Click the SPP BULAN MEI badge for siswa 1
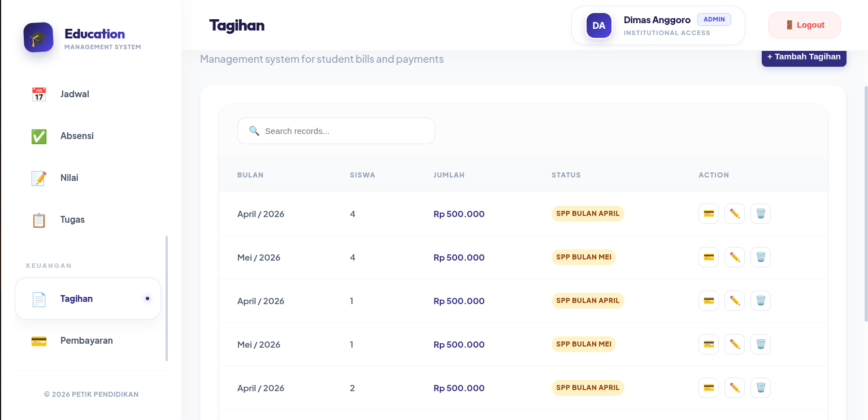The height and width of the screenshot is (420, 868). [584, 344]
